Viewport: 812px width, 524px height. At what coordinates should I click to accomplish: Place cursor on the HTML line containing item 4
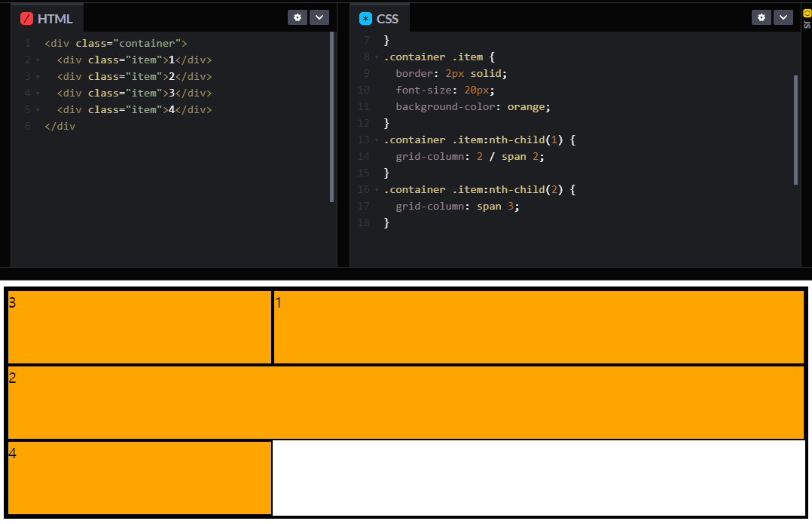134,110
